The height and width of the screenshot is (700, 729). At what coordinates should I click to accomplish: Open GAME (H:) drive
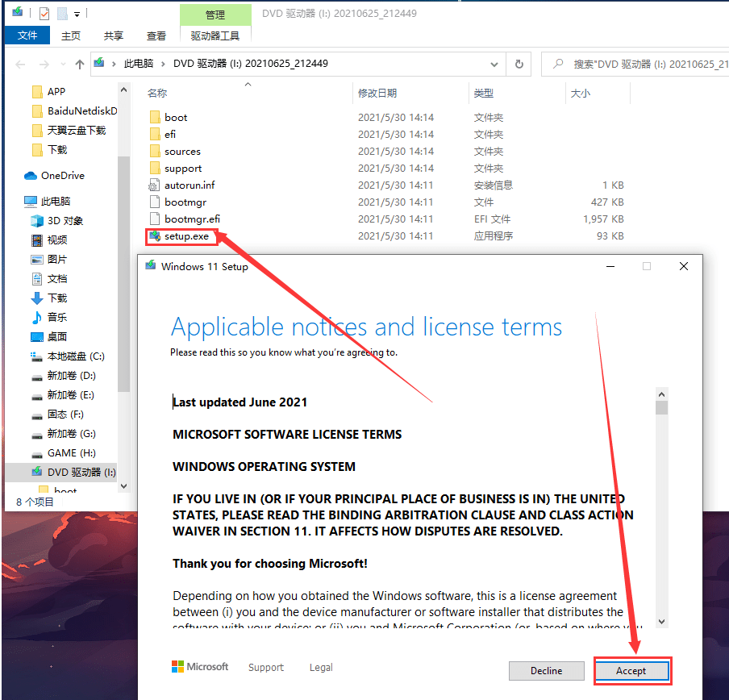tap(64, 453)
